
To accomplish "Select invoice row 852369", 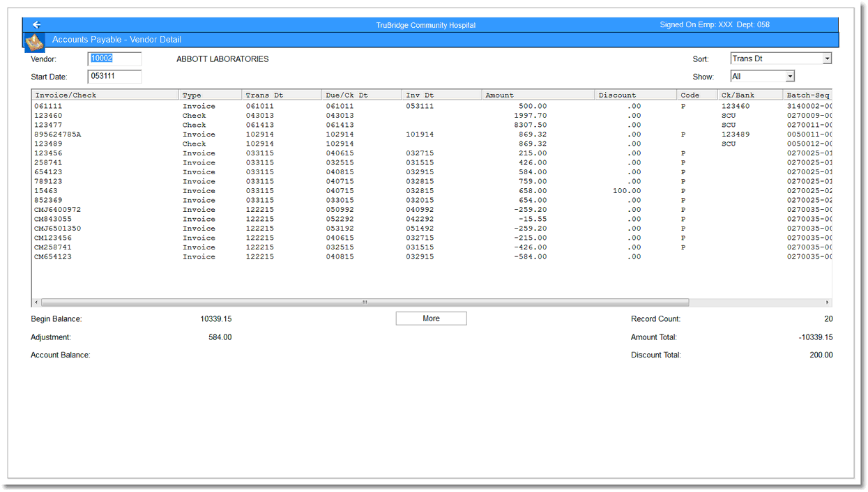I will (432, 200).
